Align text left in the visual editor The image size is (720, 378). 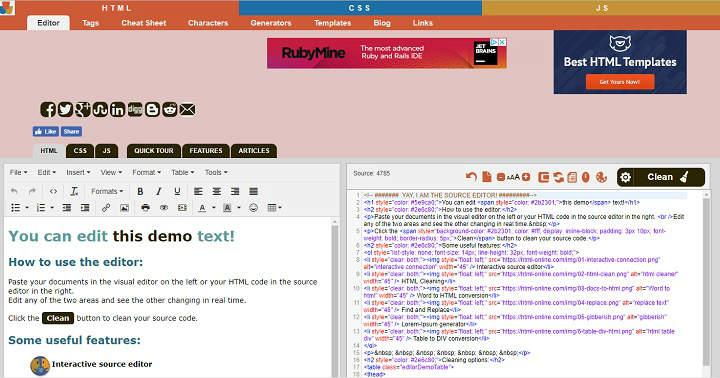[198, 191]
